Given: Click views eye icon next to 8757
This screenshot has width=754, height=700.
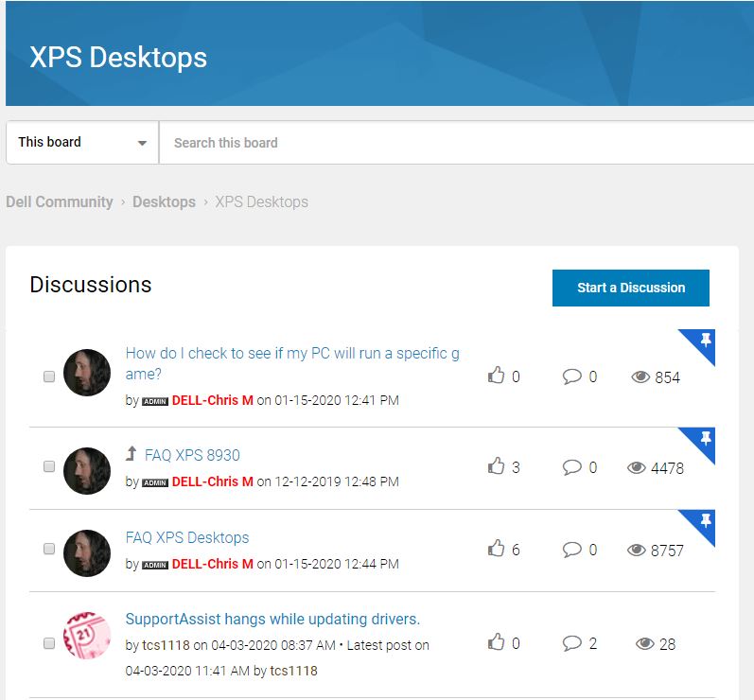Looking at the screenshot, I should pos(637,550).
